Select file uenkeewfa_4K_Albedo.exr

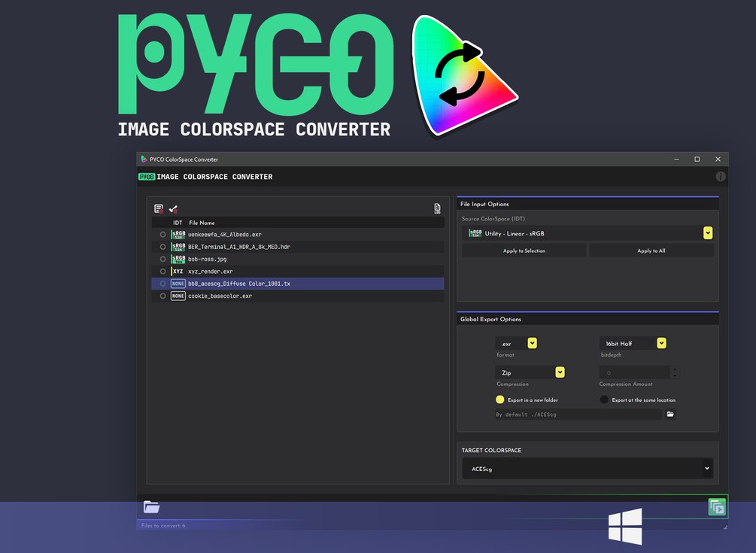[x=225, y=234]
